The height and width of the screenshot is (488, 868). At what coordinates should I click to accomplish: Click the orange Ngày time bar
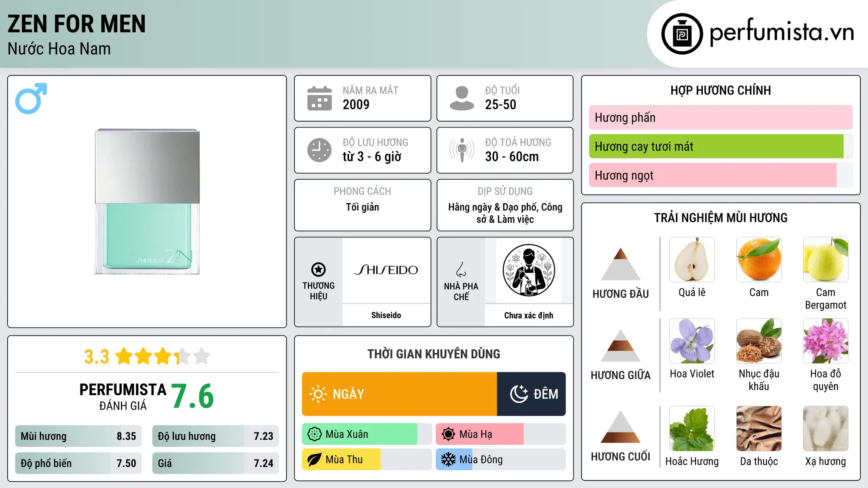pyautogui.click(x=399, y=394)
